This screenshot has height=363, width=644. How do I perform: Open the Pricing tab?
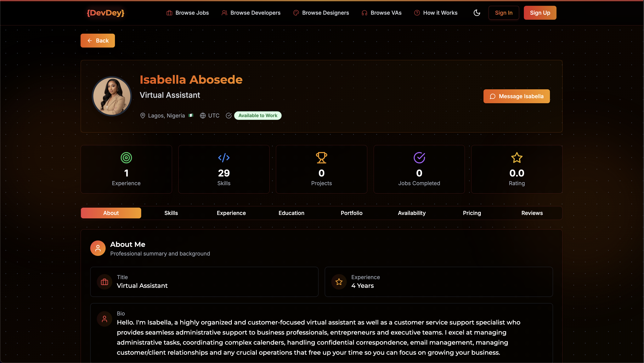click(472, 213)
